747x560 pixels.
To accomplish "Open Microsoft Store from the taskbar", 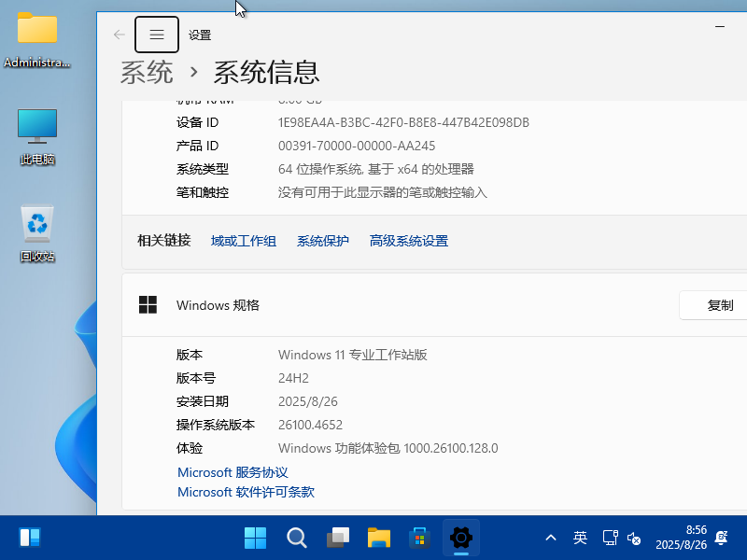I will pyautogui.click(x=419, y=538).
